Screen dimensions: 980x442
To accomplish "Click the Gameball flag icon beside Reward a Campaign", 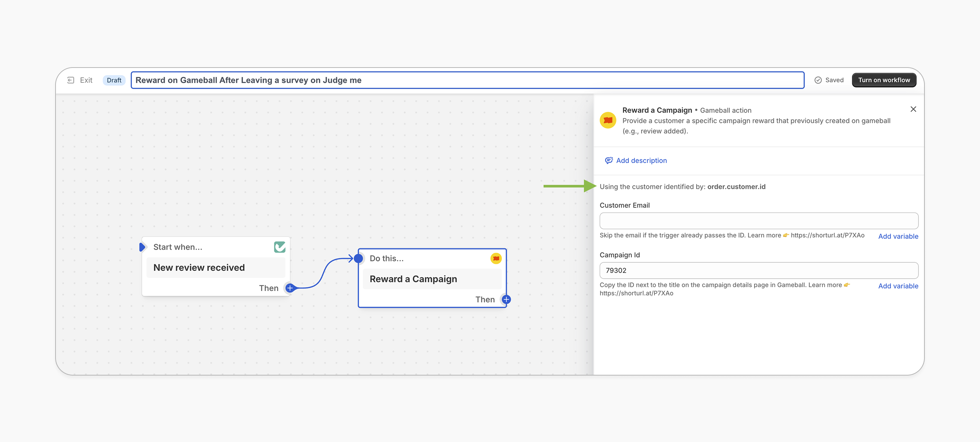I will coord(608,120).
